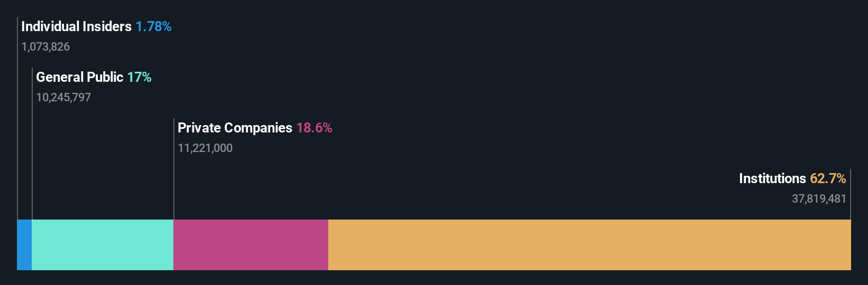Click the Private Companies vertical marker line
The height and width of the screenshot is (285, 868).
click(174, 169)
